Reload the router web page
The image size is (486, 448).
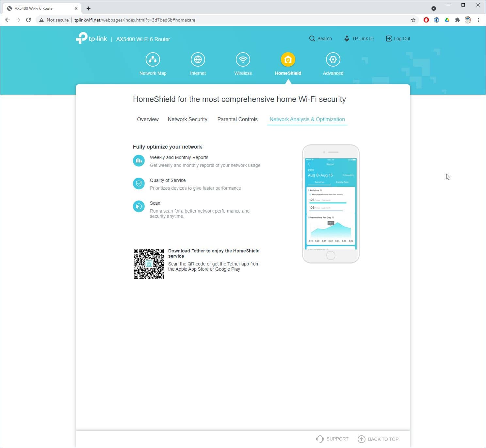(x=28, y=20)
